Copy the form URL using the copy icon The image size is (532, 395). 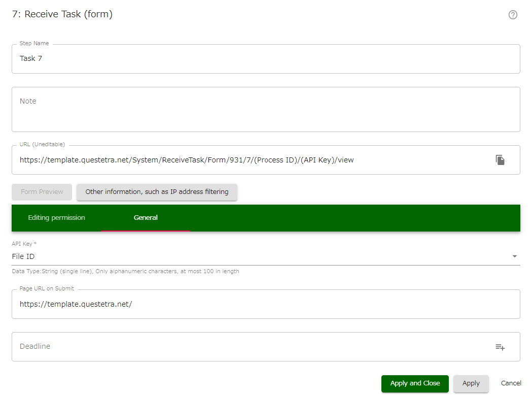point(500,159)
